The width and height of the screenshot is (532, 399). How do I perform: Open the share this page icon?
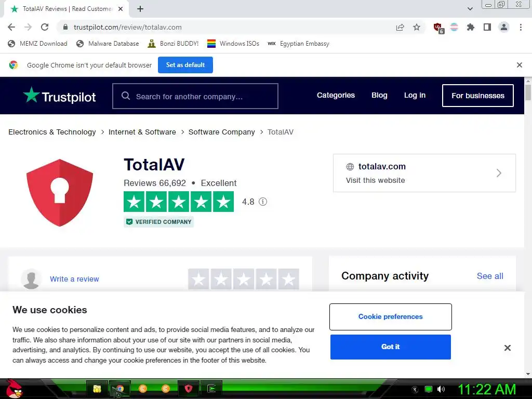pos(400,27)
